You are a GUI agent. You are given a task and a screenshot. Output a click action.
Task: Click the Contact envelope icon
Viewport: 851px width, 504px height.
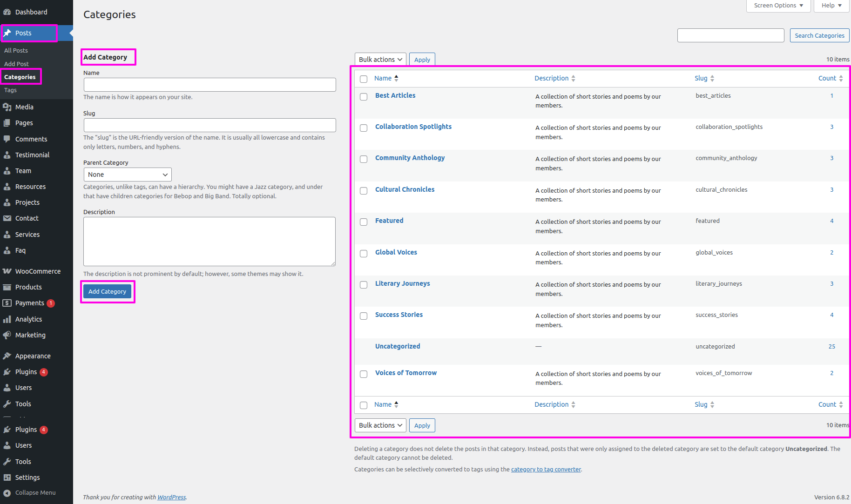[7, 218]
